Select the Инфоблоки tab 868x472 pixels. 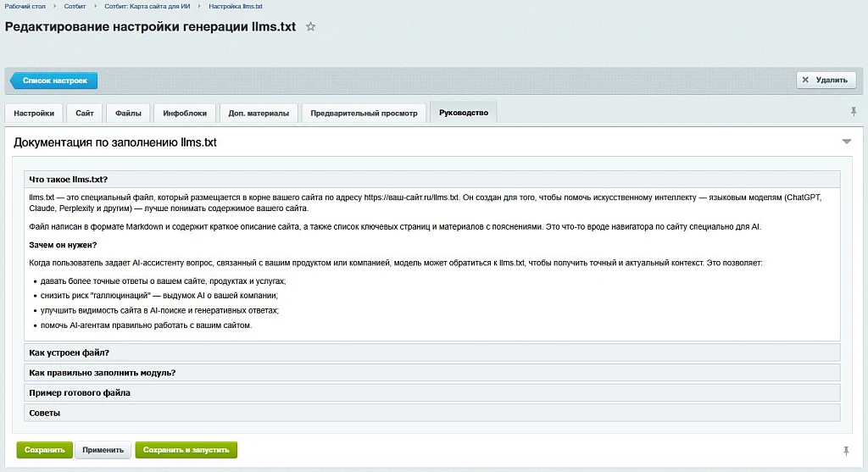pyautogui.click(x=185, y=113)
